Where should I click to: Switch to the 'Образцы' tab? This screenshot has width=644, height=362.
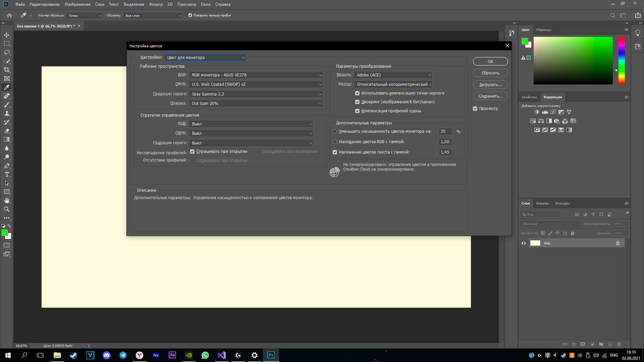coord(543,30)
